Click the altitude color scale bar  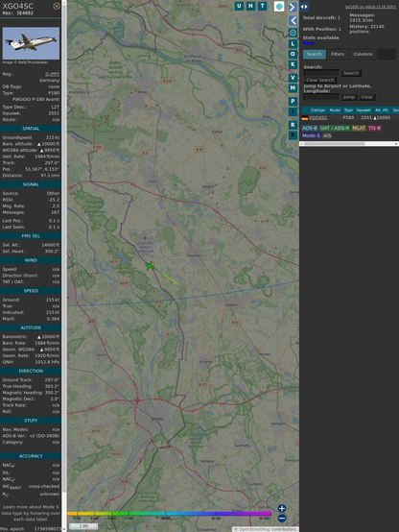tap(169, 514)
